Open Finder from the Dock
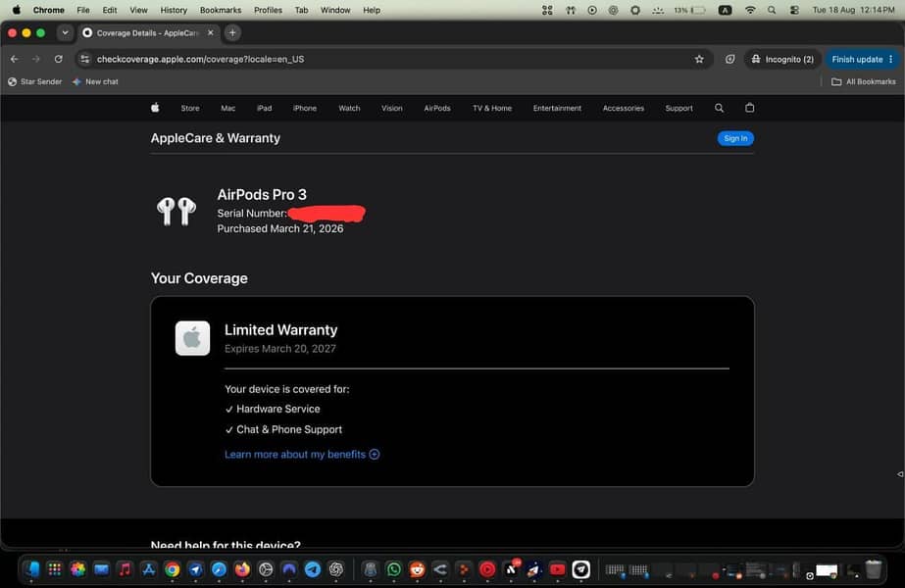This screenshot has width=905, height=588. (x=31, y=569)
